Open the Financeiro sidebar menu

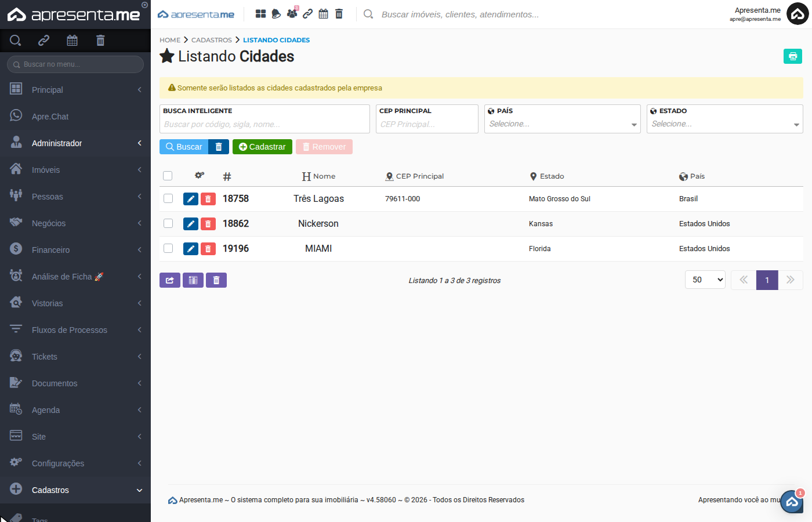(x=75, y=250)
